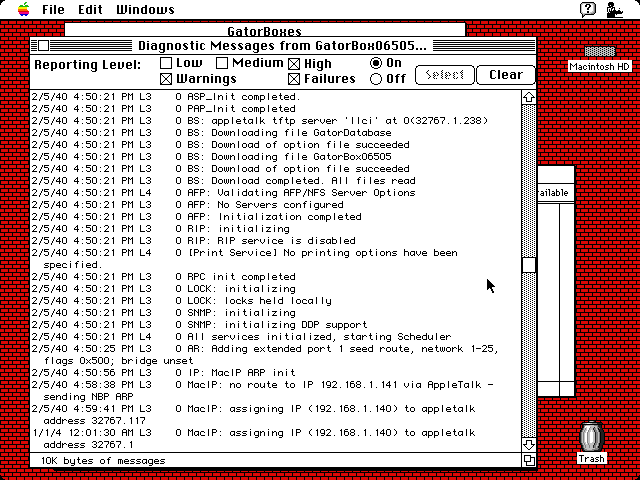This screenshot has height=480, width=640.
Task: Select the 1/1/4 12:01:30 AM log line
Action: (x=276, y=439)
